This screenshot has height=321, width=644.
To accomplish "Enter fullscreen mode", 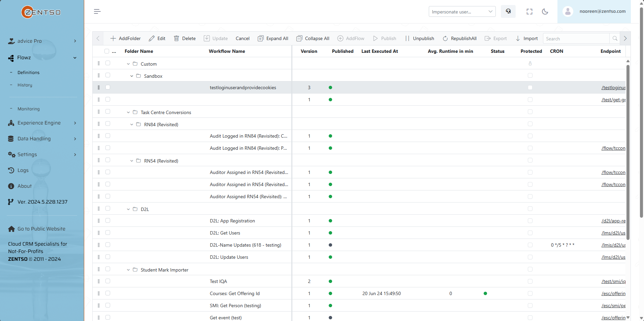I will [x=529, y=11].
